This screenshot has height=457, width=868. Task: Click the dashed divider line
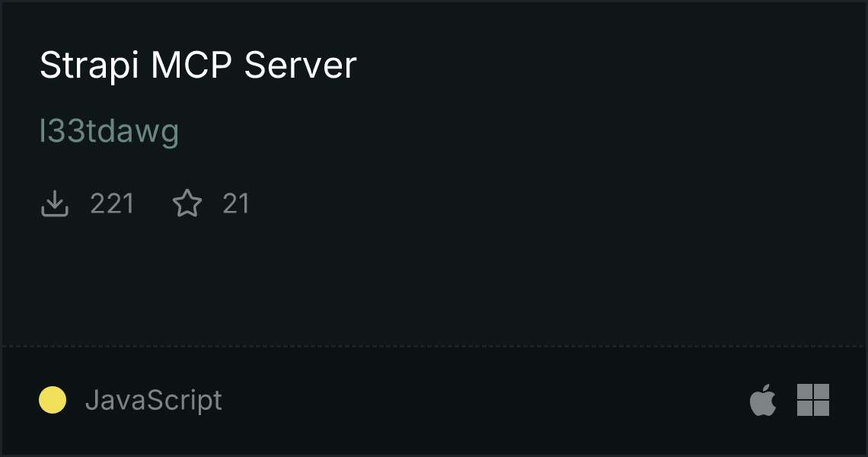[x=434, y=347]
